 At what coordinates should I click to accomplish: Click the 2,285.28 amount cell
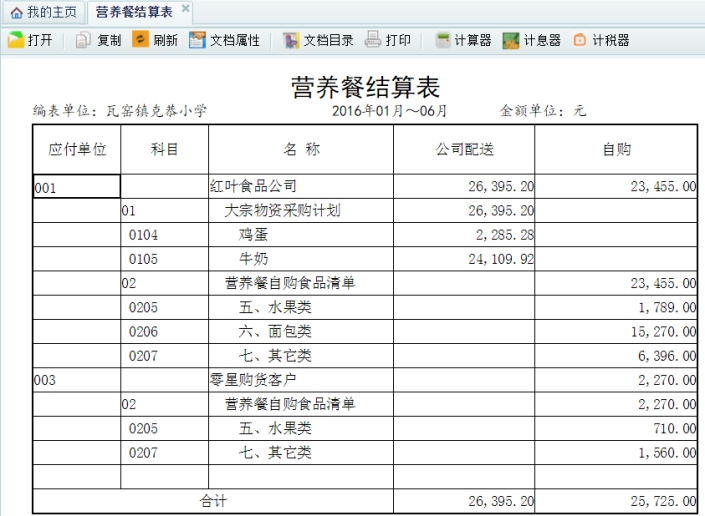point(464,235)
